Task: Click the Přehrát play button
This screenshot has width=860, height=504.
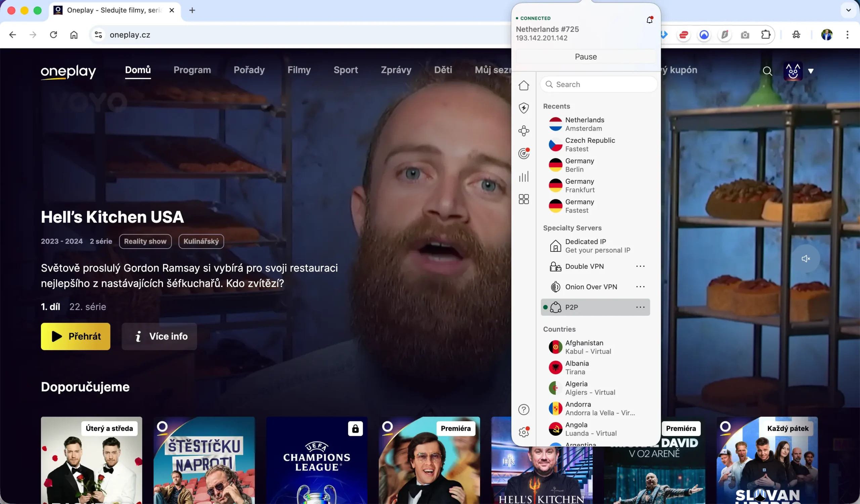Action: pos(76,336)
